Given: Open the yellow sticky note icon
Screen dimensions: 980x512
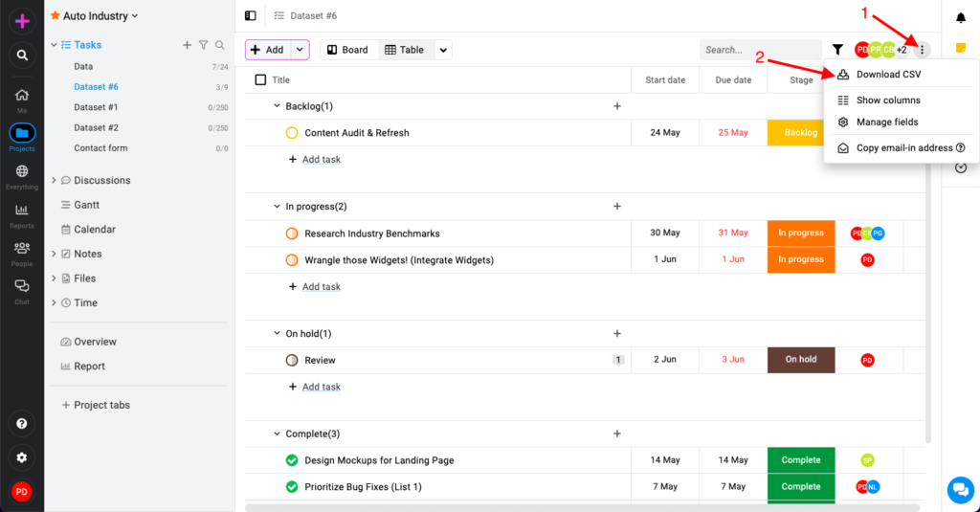Looking at the screenshot, I should point(961,48).
